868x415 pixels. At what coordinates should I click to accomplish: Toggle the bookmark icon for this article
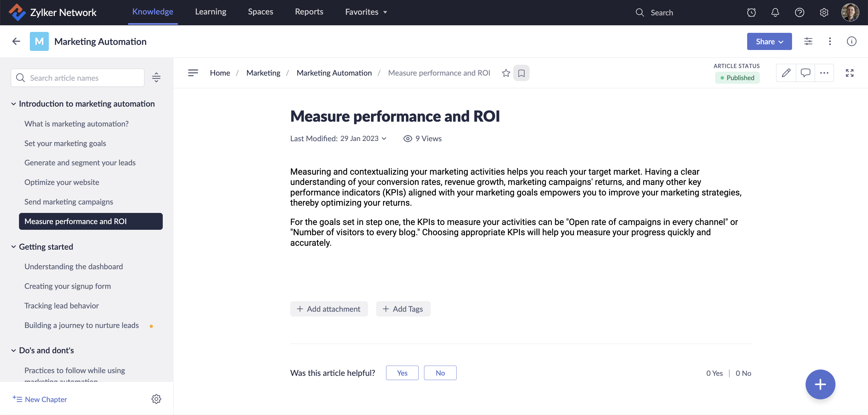(x=521, y=73)
